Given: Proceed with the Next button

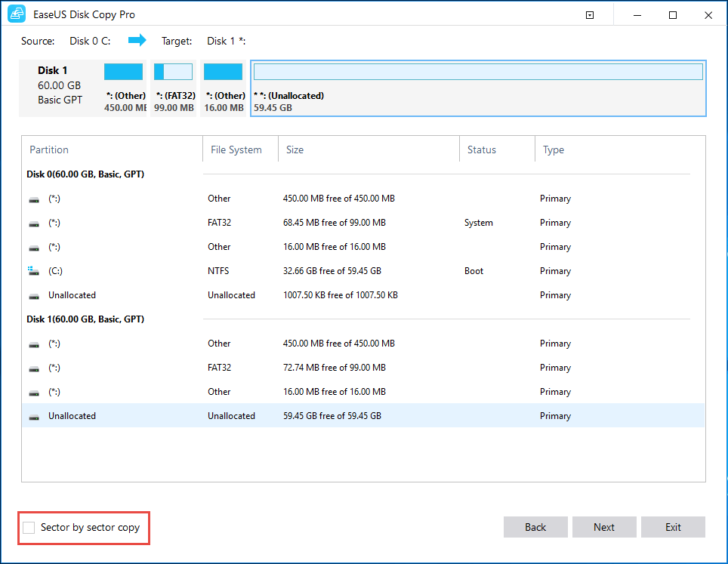Looking at the screenshot, I should (x=604, y=527).
